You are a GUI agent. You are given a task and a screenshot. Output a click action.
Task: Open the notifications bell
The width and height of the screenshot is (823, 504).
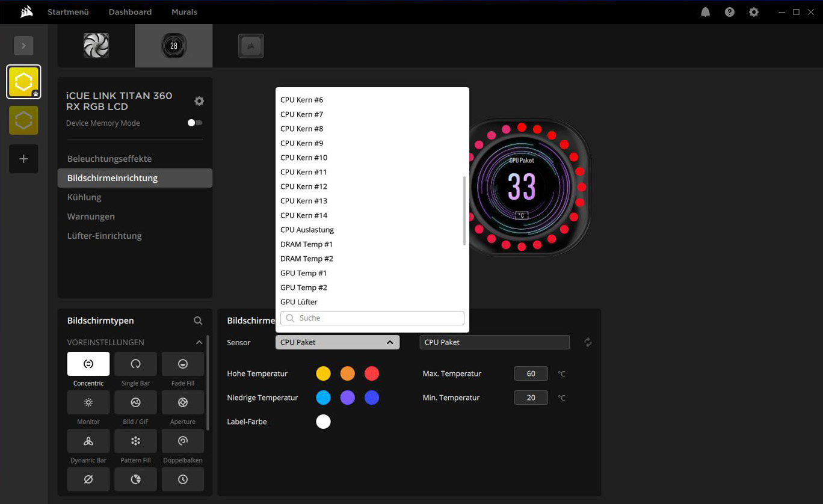coord(706,12)
